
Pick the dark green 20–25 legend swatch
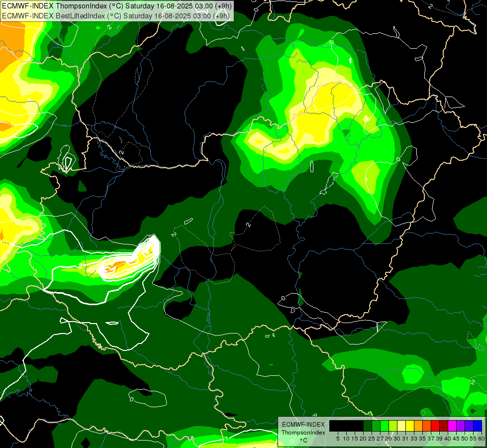368,426
